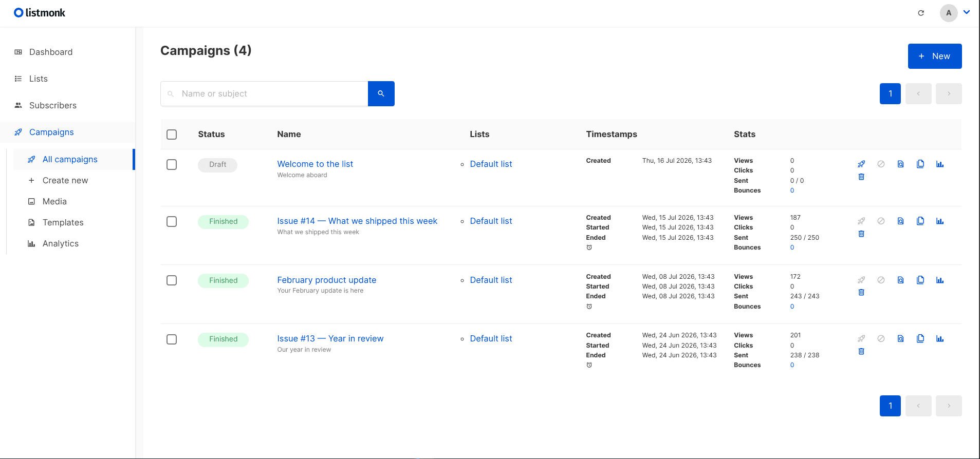Click the Stats column header
Screen dimensions: 980x459
(x=745, y=134)
